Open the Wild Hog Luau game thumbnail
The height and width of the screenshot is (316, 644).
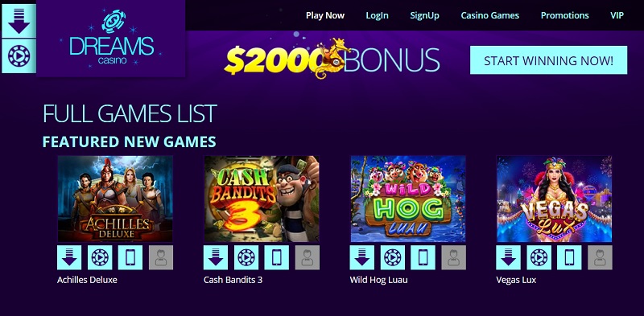[408, 199]
